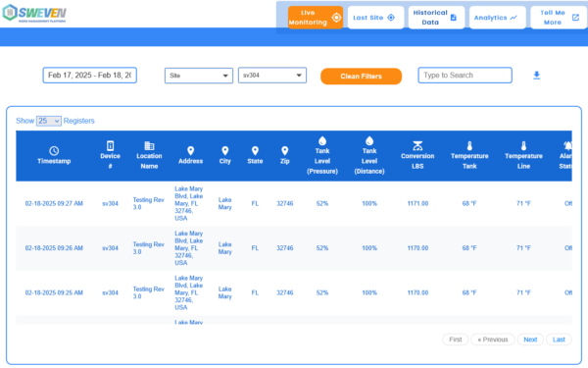The image size is (588, 368).
Task: Go to the First page
Action: coord(456,340)
